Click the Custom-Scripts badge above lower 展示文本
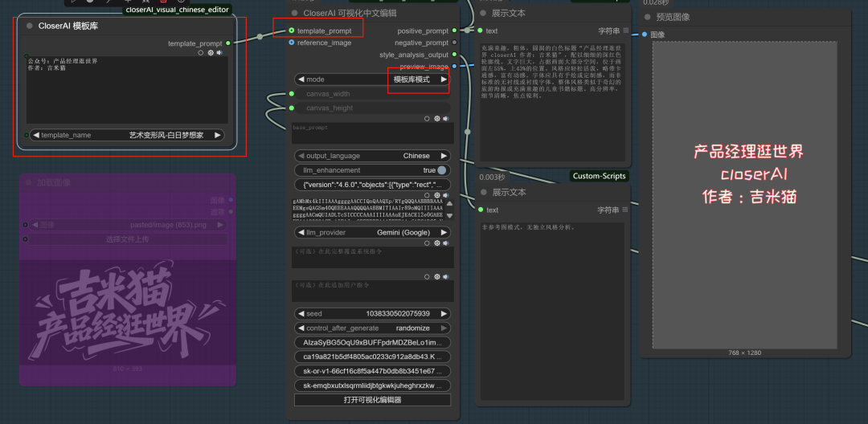The width and height of the screenshot is (868, 424). [x=599, y=176]
